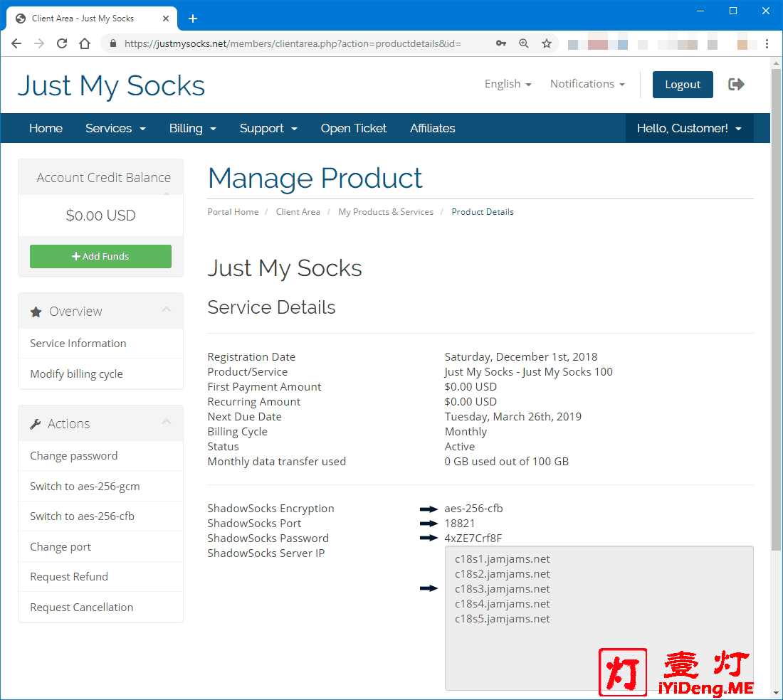Click server address c18s2.jamjams.net
The width and height of the screenshot is (783, 700).
pyautogui.click(x=503, y=574)
